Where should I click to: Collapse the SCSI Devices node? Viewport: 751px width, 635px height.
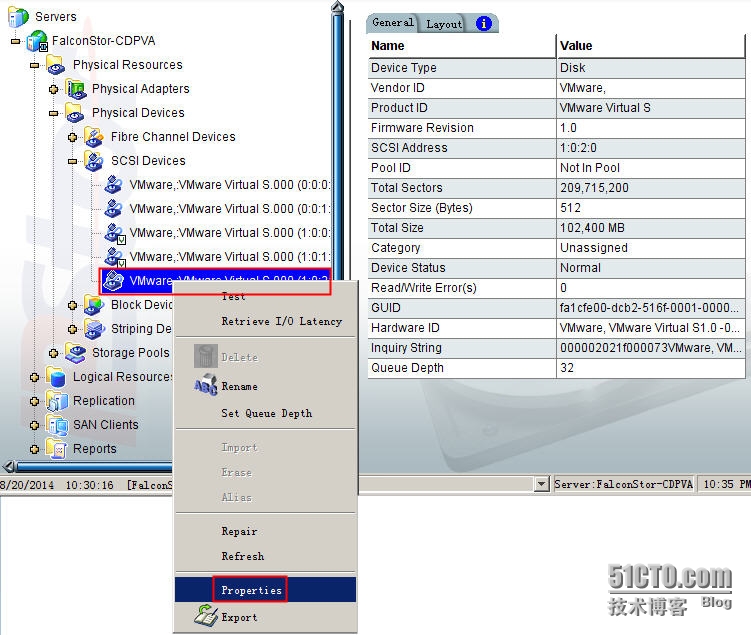click(x=72, y=161)
